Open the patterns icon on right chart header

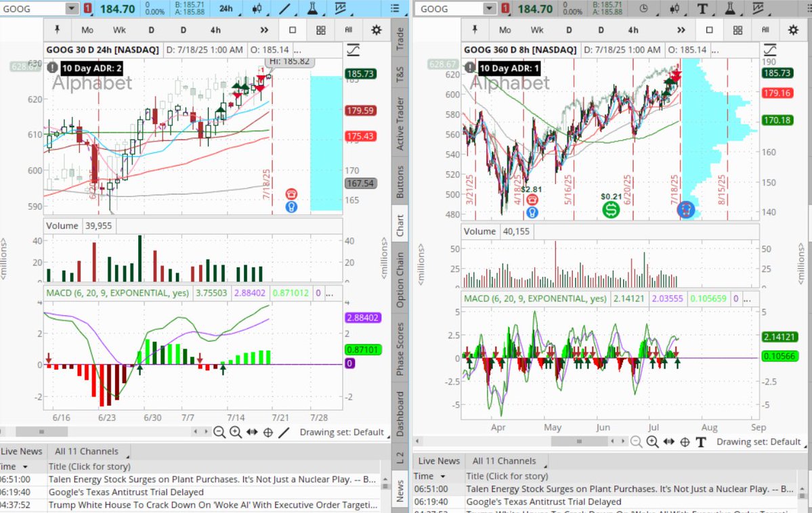point(758,8)
